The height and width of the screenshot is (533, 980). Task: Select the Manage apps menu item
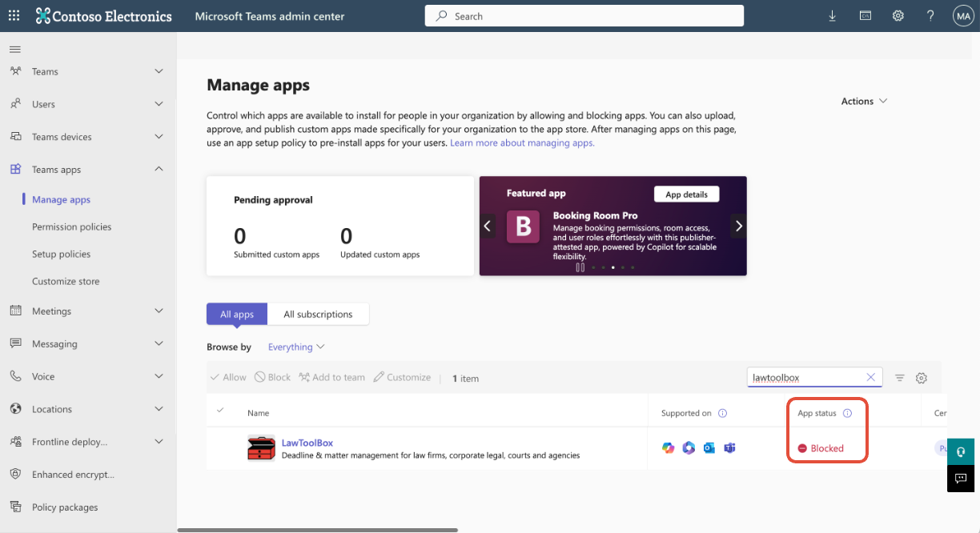61,199
